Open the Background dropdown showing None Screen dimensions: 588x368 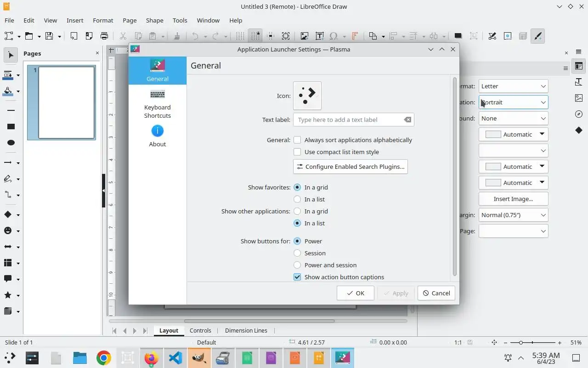513,118
